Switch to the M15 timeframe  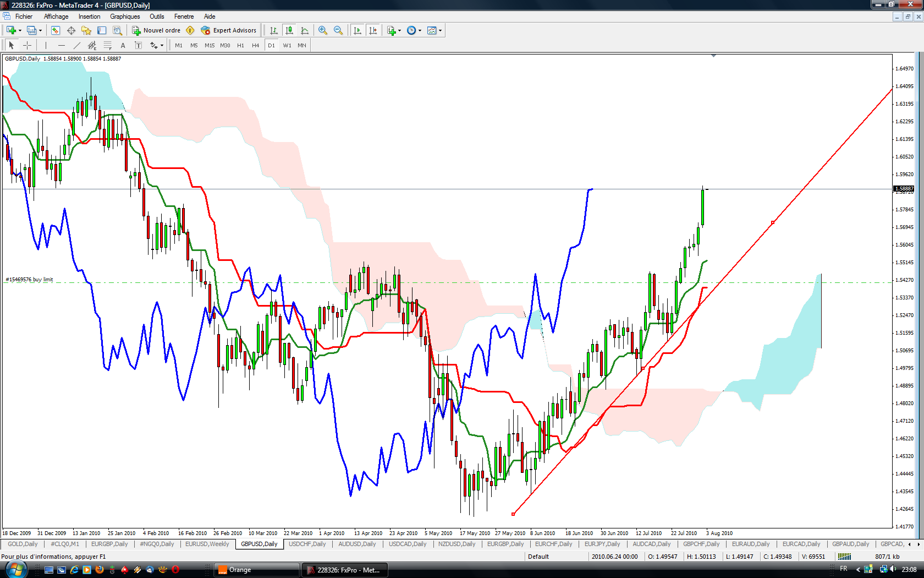[210, 45]
